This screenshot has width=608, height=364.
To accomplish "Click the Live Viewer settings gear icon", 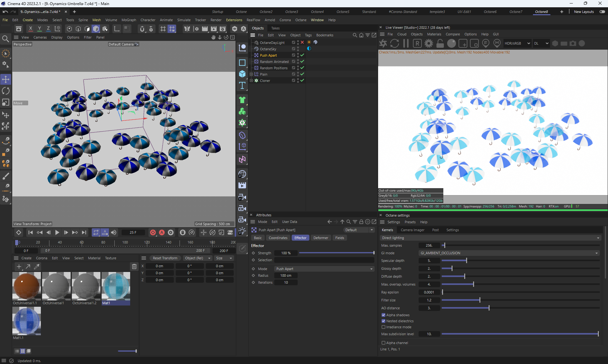I will tap(429, 43).
